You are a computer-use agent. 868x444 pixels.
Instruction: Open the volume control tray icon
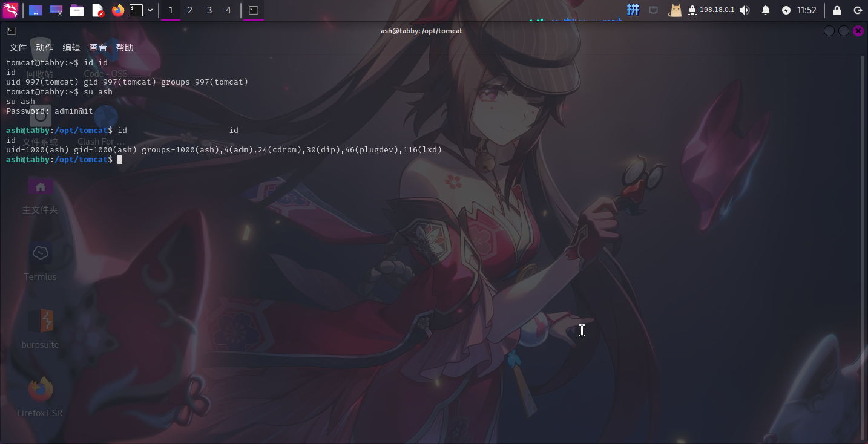745,10
